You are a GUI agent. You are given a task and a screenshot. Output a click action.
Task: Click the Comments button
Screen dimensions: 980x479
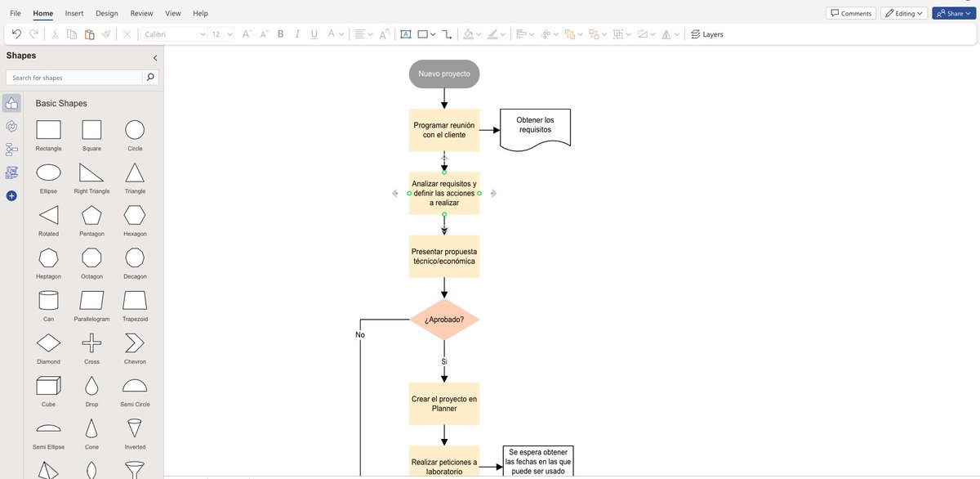851,12
